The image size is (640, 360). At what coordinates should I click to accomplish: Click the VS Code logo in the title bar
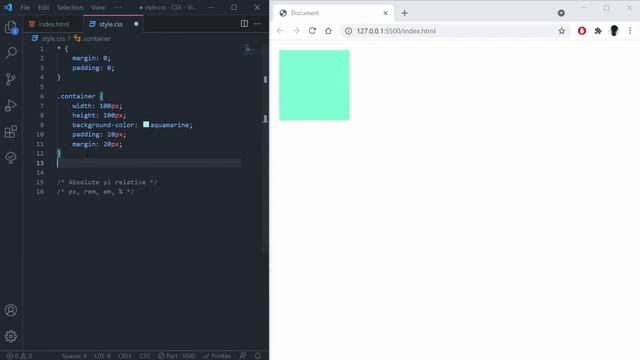pos(8,7)
